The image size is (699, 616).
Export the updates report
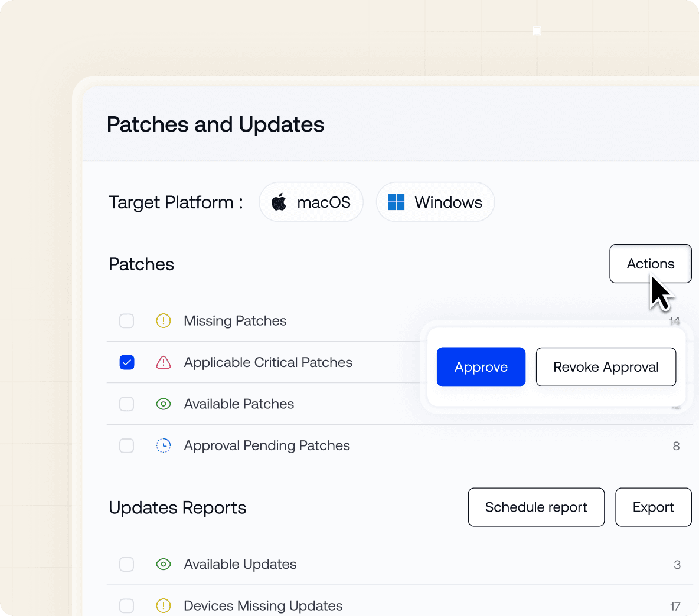[x=653, y=507]
